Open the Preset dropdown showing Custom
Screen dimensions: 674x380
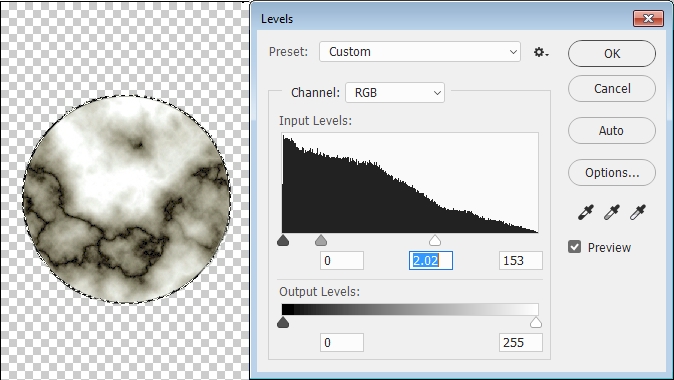[420, 52]
